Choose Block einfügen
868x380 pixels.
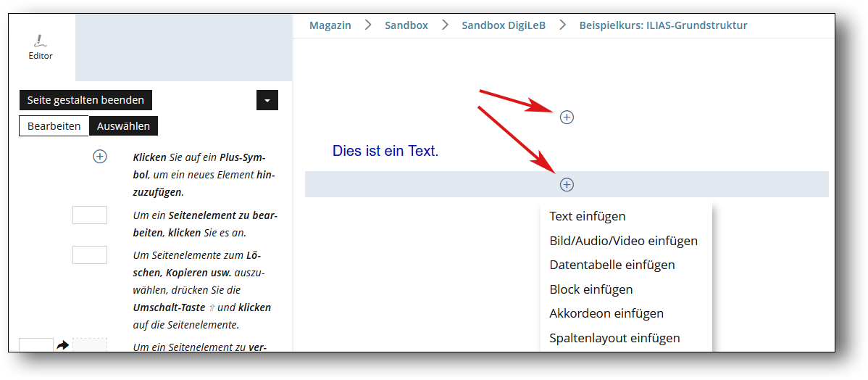(591, 289)
